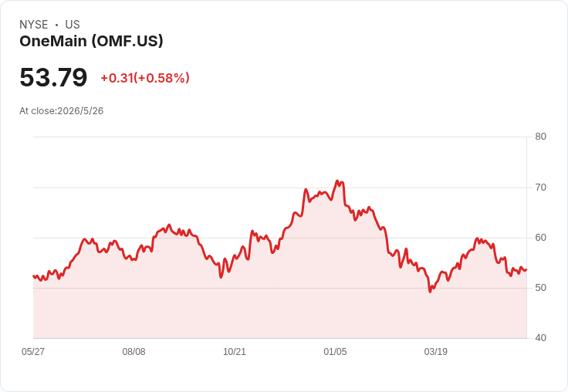Select the 03/19 date on the x-axis
This screenshot has height=392, width=568.
point(436,351)
